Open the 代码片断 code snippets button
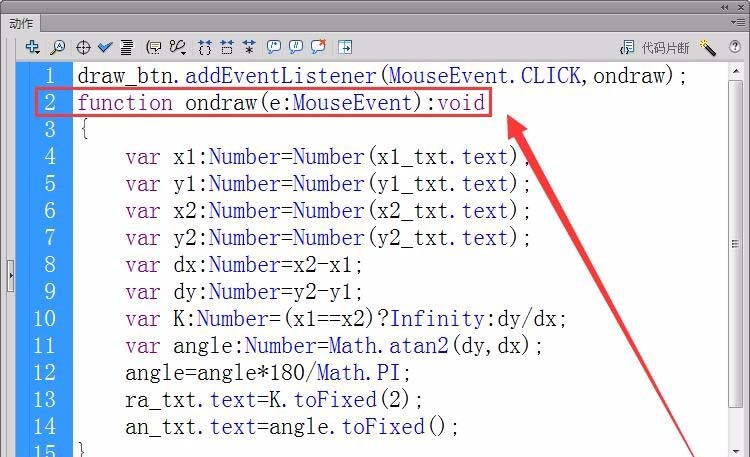This screenshot has height=457, width=750. [x=654, y=47]
